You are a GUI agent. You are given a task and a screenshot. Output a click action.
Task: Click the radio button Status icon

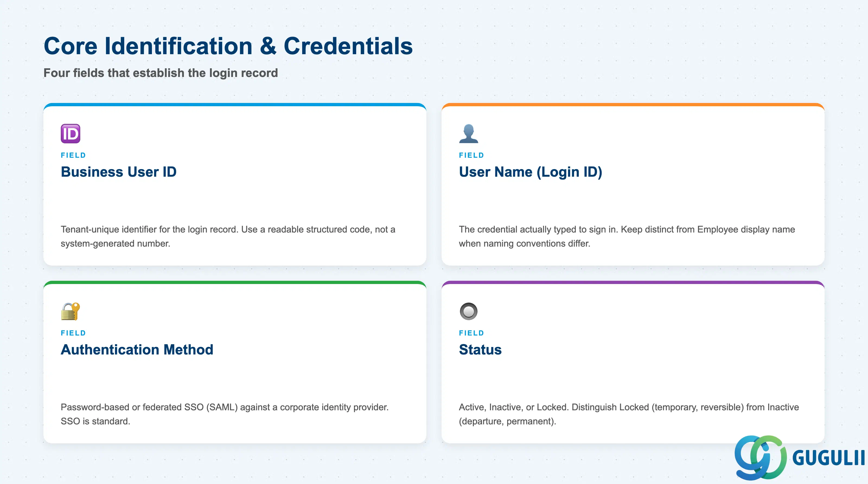click(x=468, y=311)
